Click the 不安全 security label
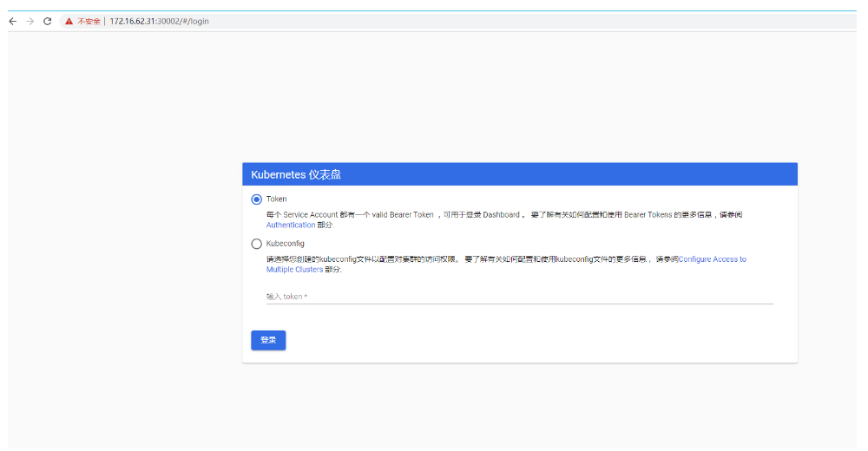The height and width of the screenshot is (451, 868). 89,22
